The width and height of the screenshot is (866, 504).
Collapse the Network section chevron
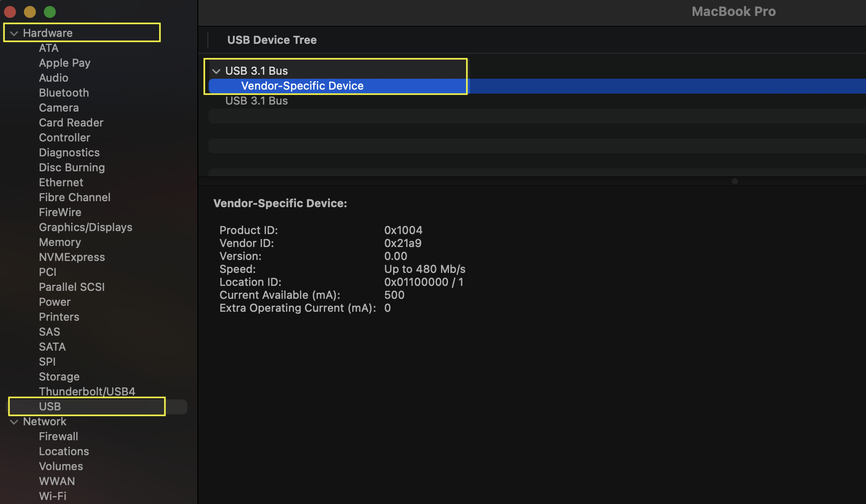point(14,422)
